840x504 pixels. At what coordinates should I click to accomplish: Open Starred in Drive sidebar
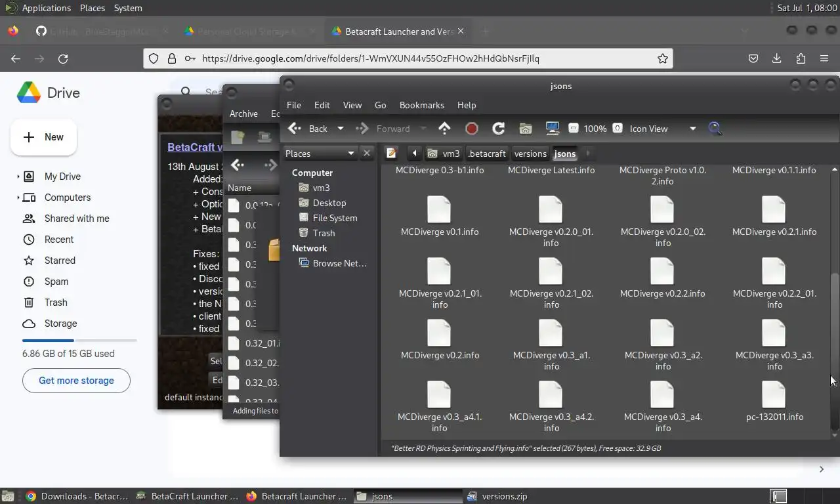60,261
